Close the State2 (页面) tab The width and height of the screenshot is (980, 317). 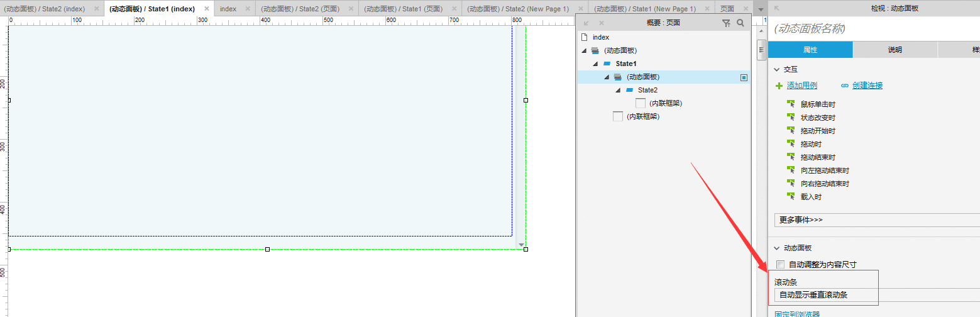351,9
